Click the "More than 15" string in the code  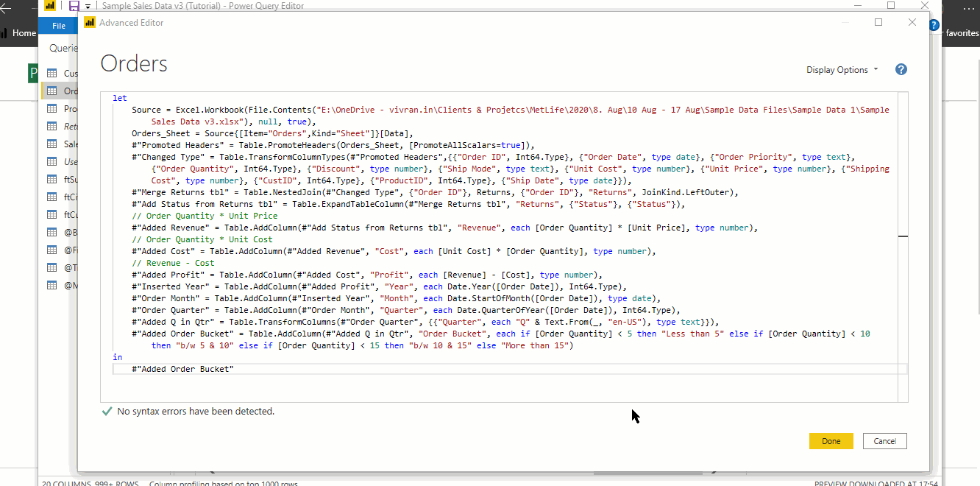[536, 345]
